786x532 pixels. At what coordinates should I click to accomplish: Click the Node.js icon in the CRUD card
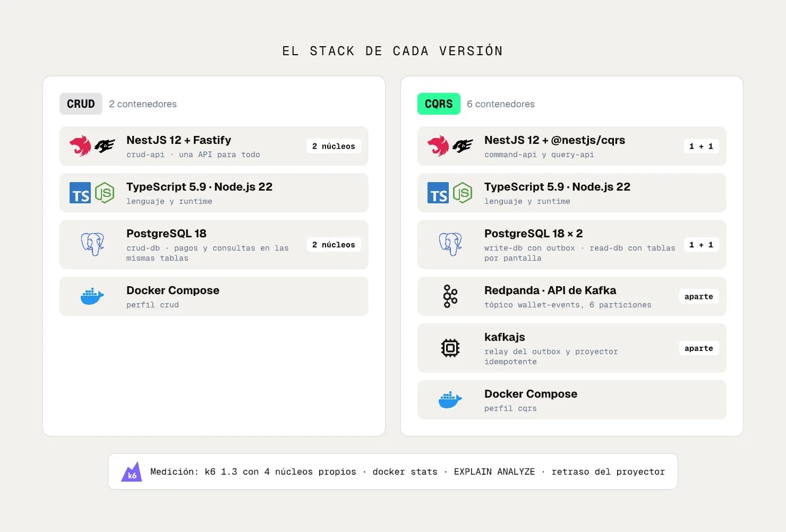[105, 193]
